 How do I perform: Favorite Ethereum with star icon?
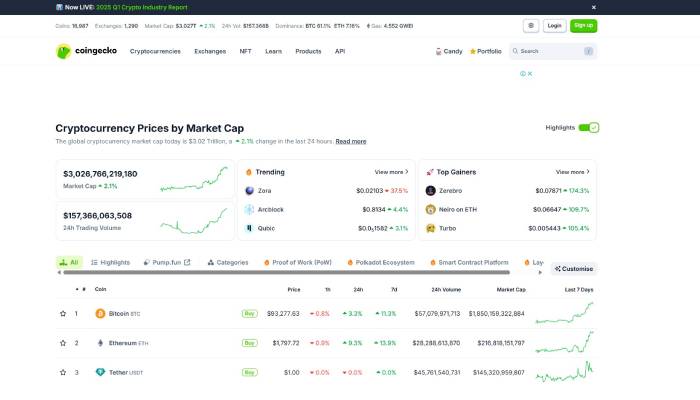(63, 343)
